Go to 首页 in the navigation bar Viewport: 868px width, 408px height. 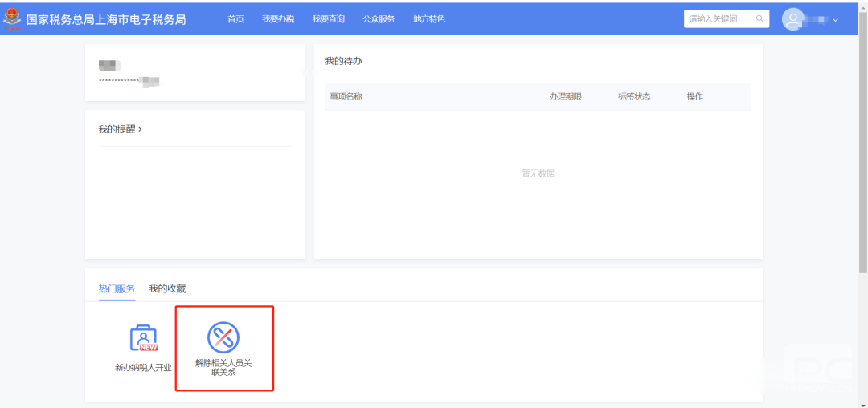(x=235, y=19)
